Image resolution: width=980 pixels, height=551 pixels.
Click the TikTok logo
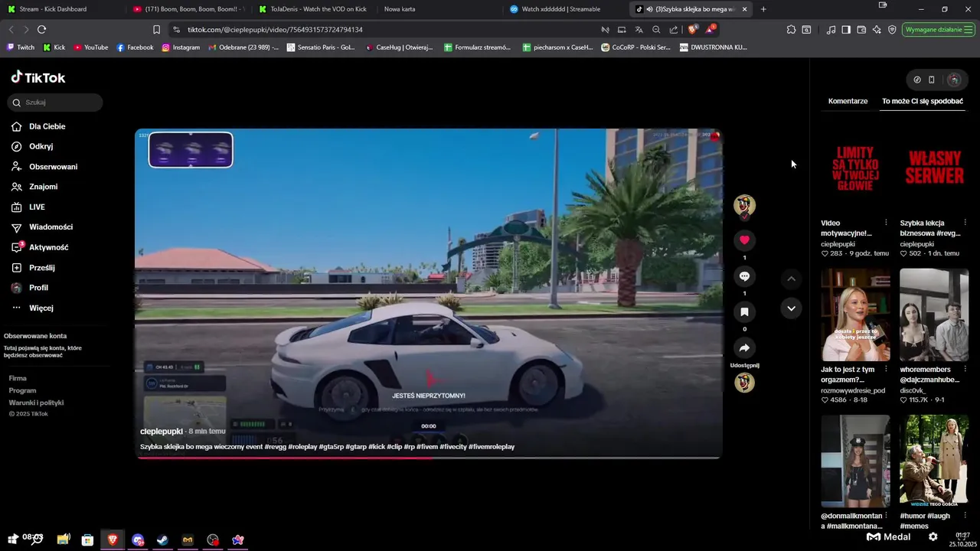pyautogui.click(x=38, y=77)
